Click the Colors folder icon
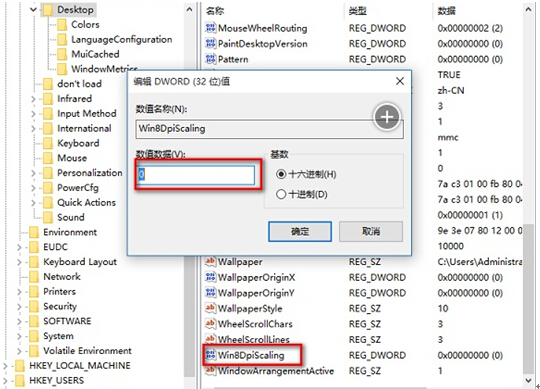Screen dimensions: 540x389 tap(62, 24)
